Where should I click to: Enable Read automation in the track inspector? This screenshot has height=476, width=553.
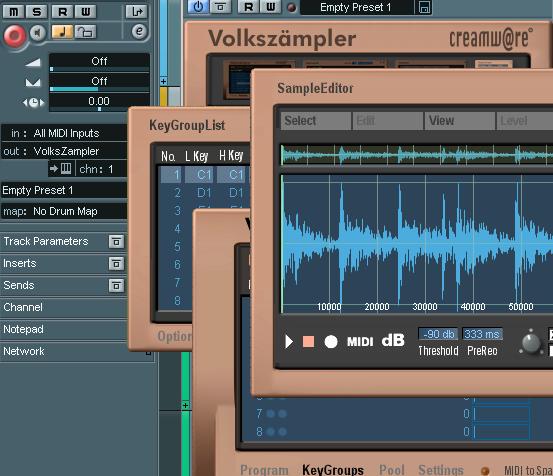(x=62, y=12)
